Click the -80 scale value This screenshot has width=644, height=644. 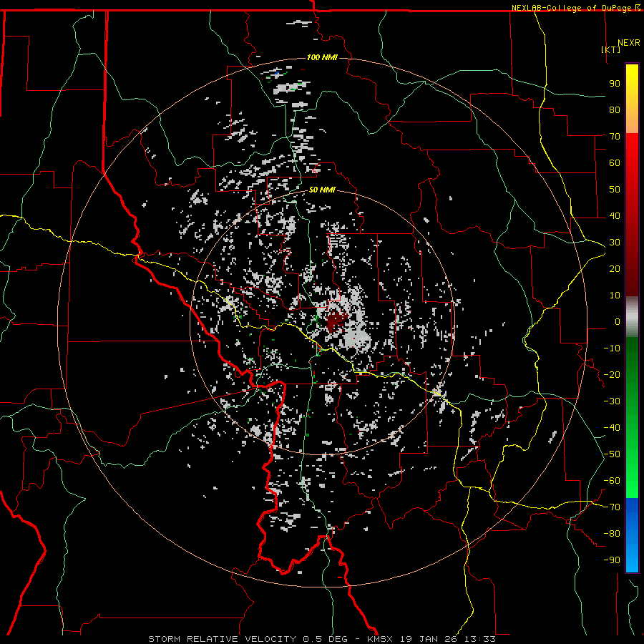612,534
